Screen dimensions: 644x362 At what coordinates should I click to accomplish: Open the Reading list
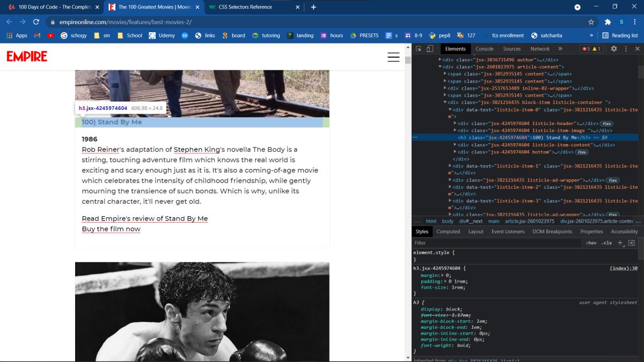tap(620, 35)
